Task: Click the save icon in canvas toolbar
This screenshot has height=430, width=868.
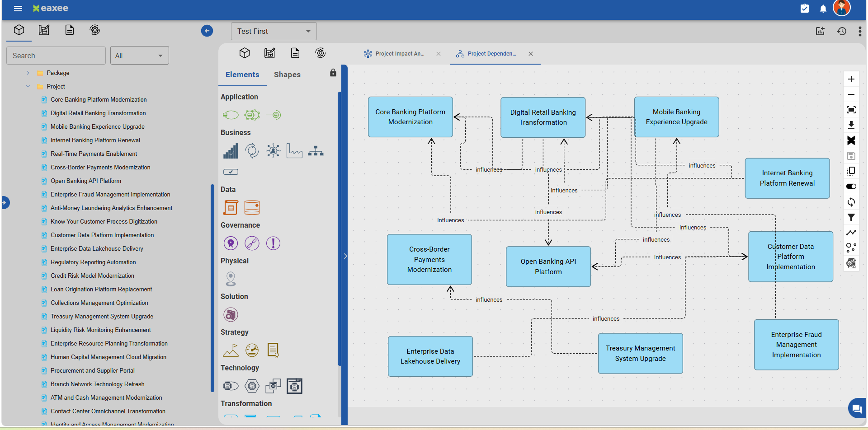Action: click(x=851, y=156)
